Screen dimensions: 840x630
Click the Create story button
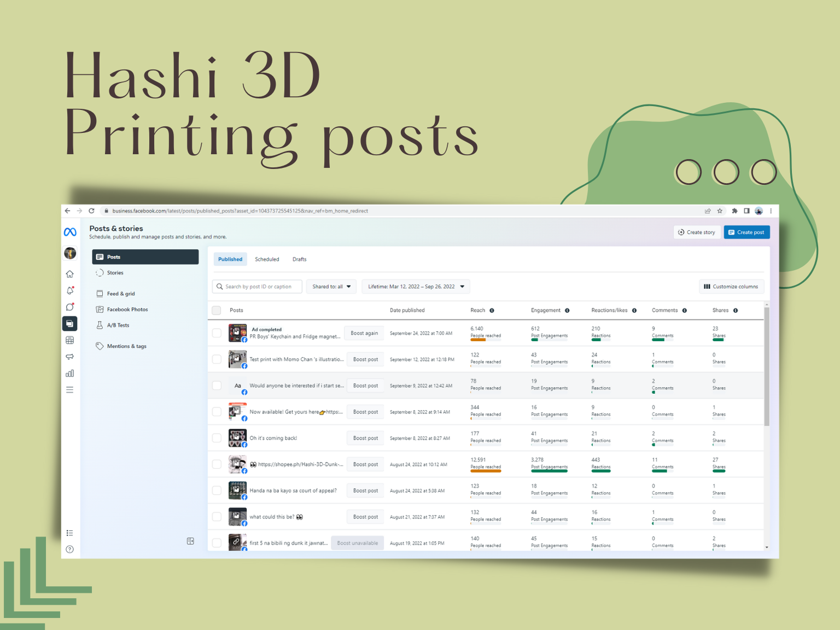pos(697,232)
